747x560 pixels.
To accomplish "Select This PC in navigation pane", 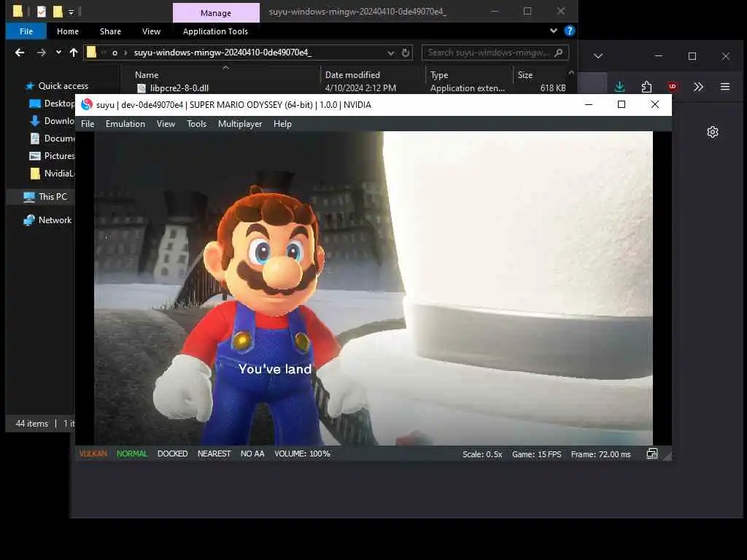I will point(45,197).
